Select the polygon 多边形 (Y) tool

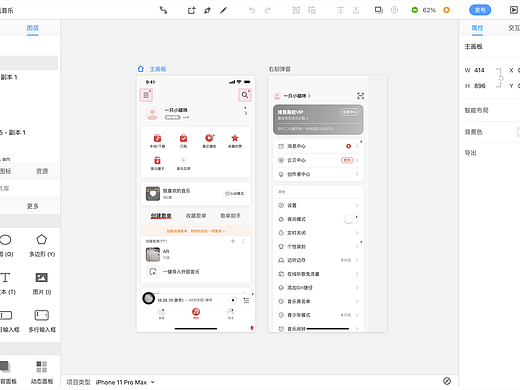[x=42, y=245]
